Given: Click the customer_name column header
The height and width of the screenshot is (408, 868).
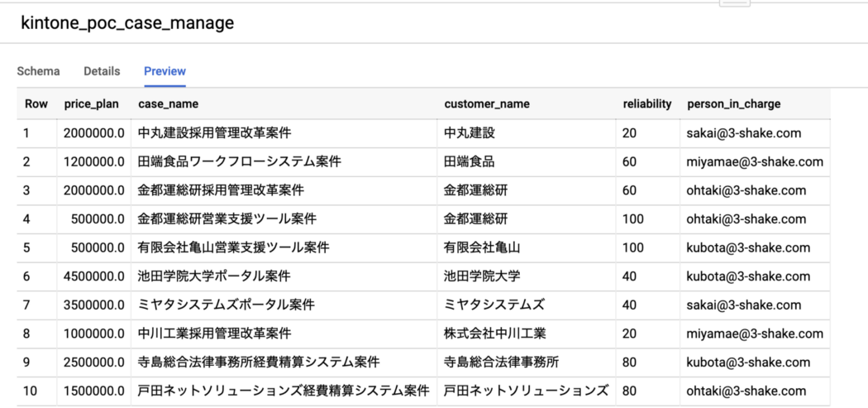Looking at the screenshot, I should (x=487, y=104).
